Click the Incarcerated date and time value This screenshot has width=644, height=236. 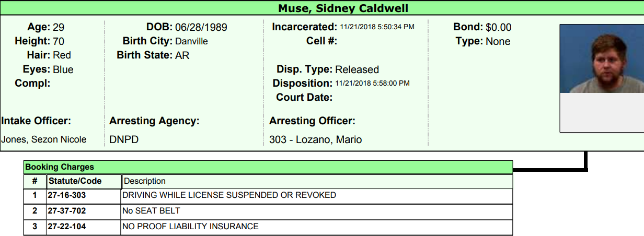point(377,27)
